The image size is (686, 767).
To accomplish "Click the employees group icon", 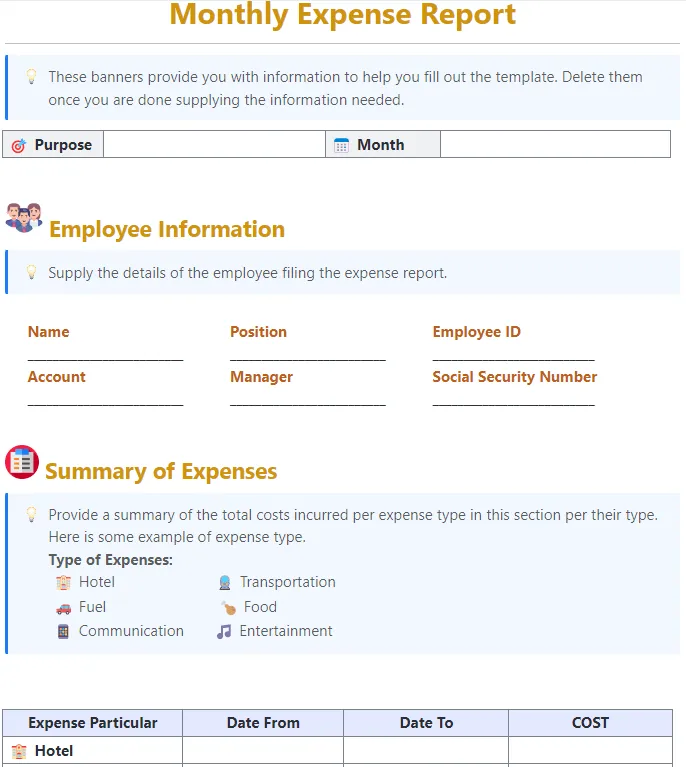I will [23, 218].
